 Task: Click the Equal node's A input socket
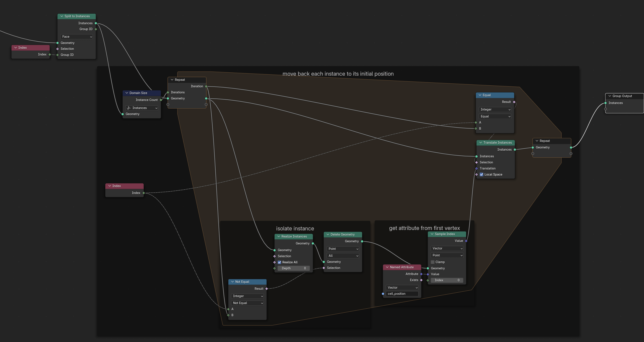pyautogui.click(x=476, y=122)
